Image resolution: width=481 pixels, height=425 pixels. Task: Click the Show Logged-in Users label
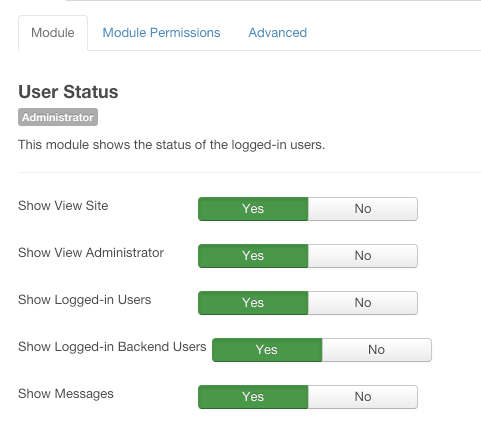pyautogui.click(x=85, y=300)
